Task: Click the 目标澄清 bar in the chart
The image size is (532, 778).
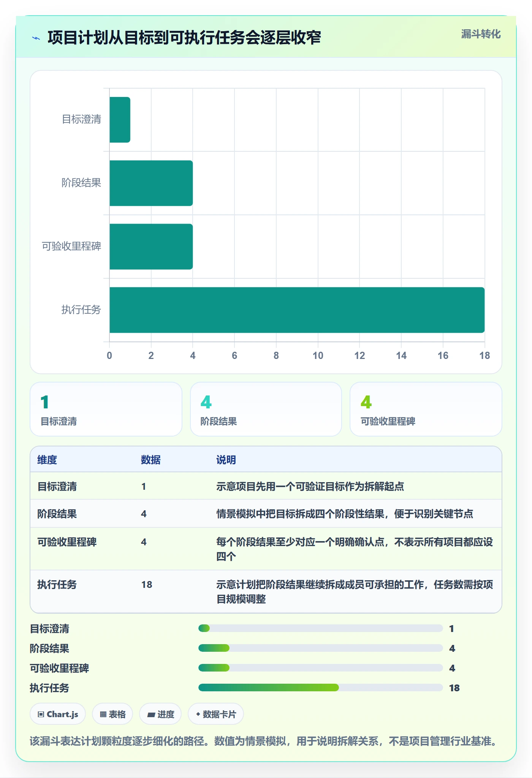Action: point(120,120)
